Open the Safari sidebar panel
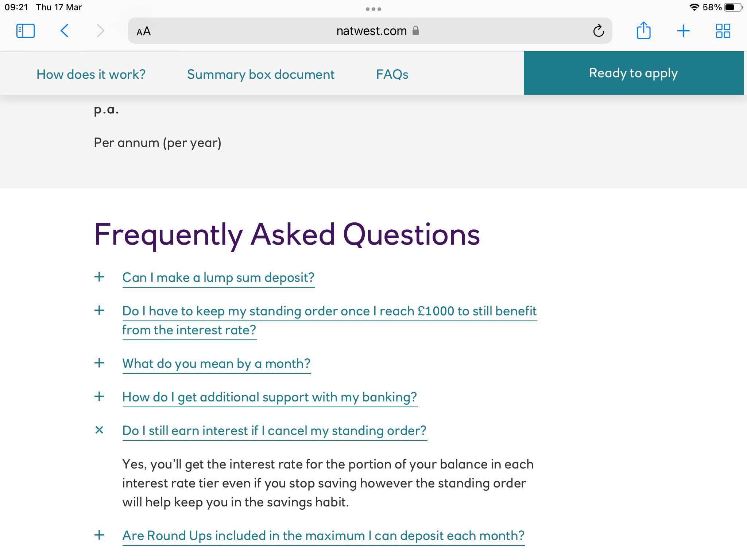The image size is (747, 560). pos(26,31)
